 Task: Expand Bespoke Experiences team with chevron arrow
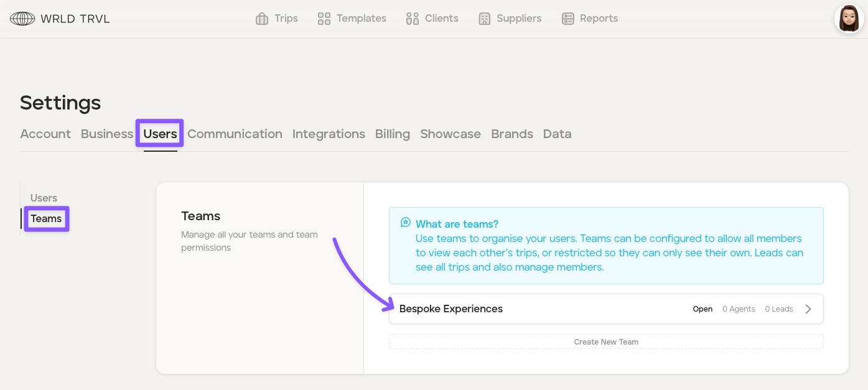(808, 309)
